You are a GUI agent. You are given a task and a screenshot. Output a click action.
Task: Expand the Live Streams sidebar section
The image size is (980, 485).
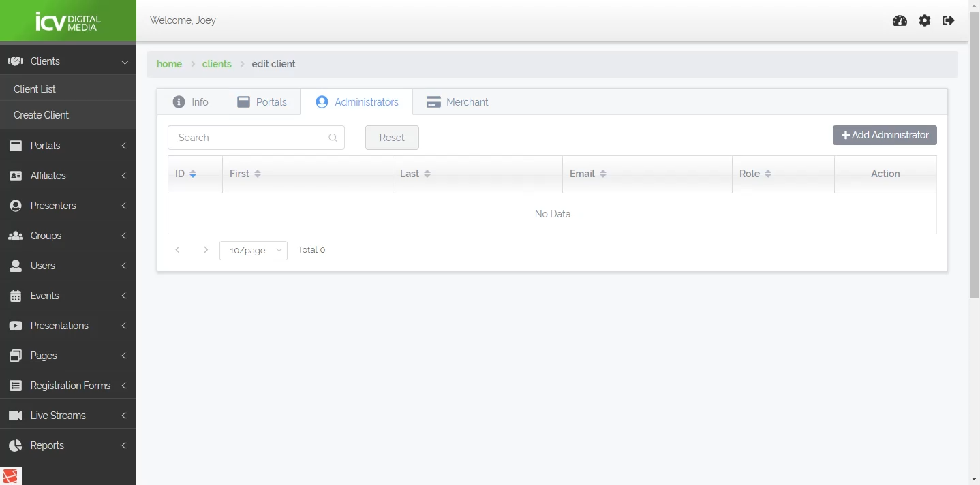point(68,416)
